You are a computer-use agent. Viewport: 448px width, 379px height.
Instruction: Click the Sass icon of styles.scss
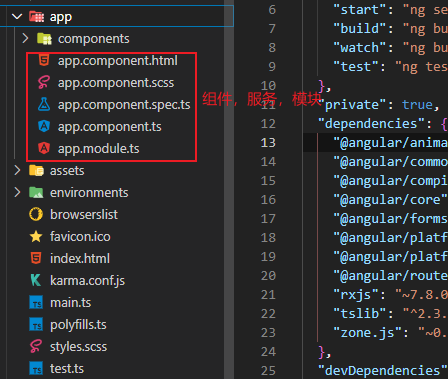(x=36, y=346)
